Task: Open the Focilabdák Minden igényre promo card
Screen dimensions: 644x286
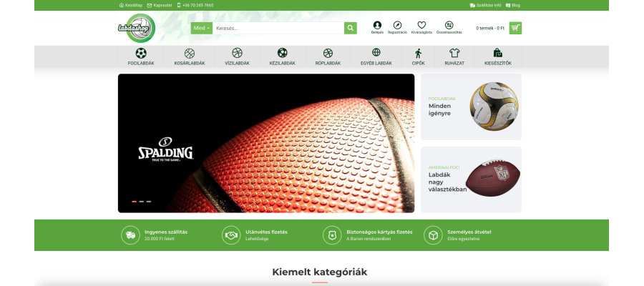Action: tap(471, 107)
